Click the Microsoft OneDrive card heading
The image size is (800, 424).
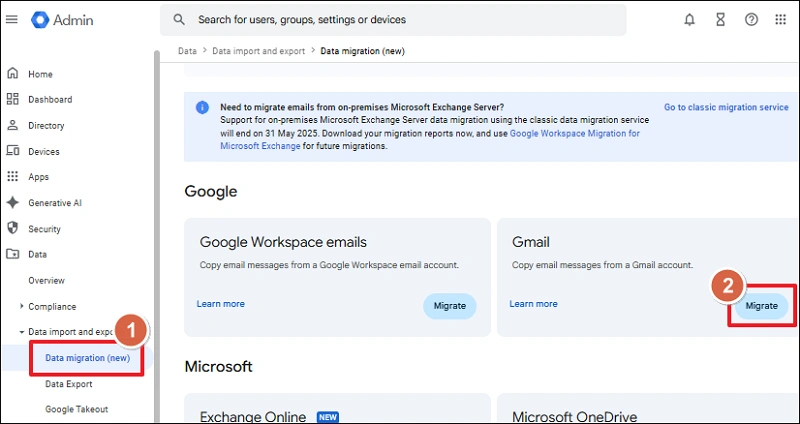click(575, 416)
